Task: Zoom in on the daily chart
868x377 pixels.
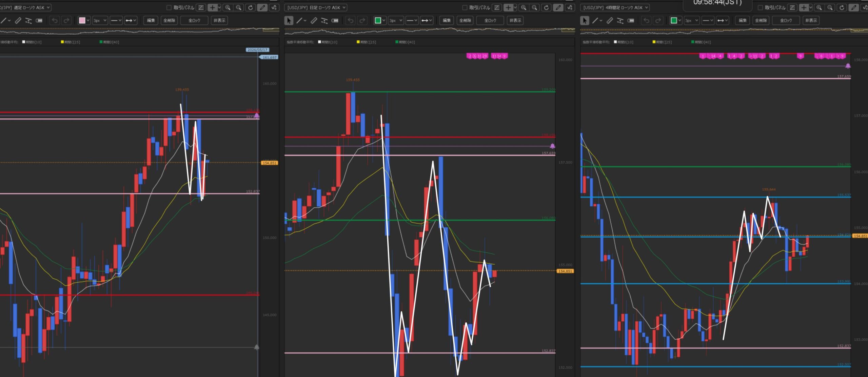Action: pyautogui.click(x=524, y=7)
